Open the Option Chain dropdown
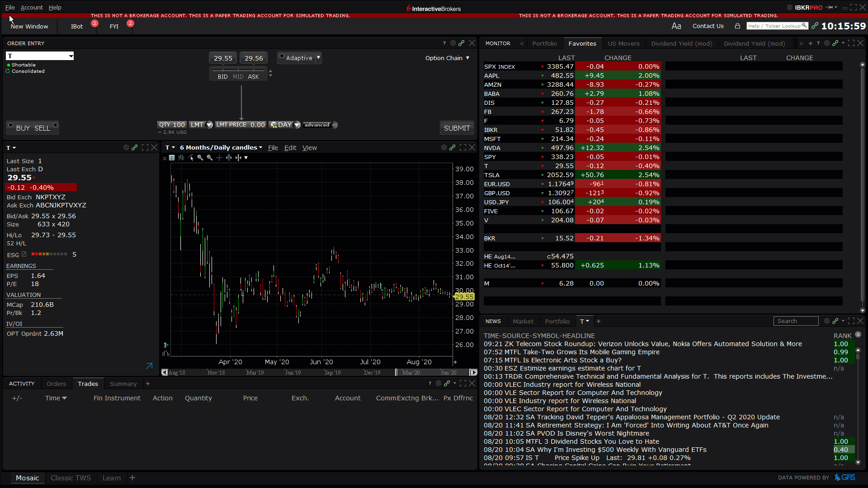Image resolution: width=868 pixels, height=488 pixels. pyautogui.click(x=447, y=58)
